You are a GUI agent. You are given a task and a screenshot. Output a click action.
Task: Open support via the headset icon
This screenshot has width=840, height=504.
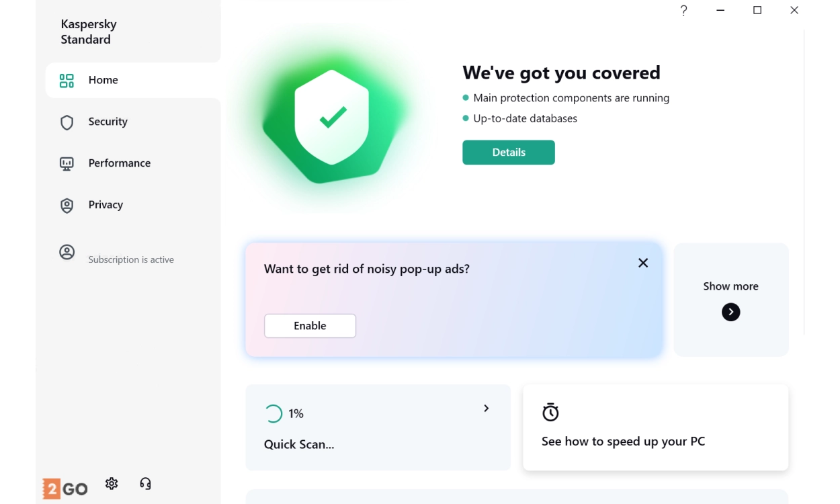[145, 483]
